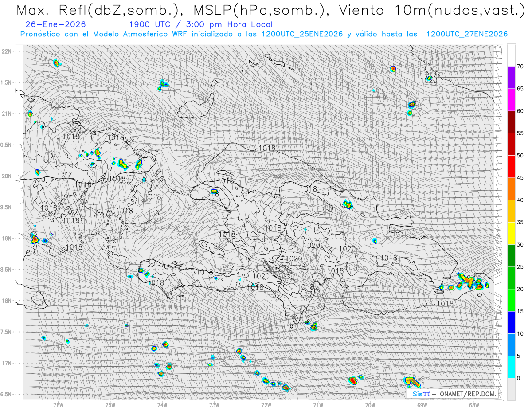Screen dimensions: 532x411
Task: Pick the bright yellow 30-35 dBZ band
Action: pyautogui.click(x=511, y=233)
